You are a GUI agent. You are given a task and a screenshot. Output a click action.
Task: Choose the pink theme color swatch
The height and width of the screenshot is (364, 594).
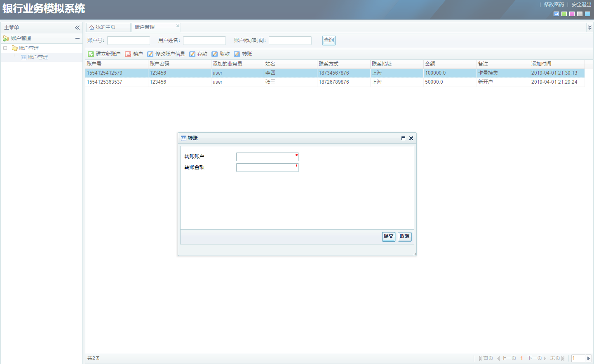click(x=572, y=14)
